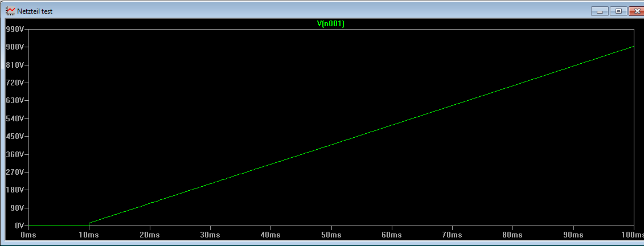Close the Netzteil test plot window

pyautogui.click(x=636, y=11)
